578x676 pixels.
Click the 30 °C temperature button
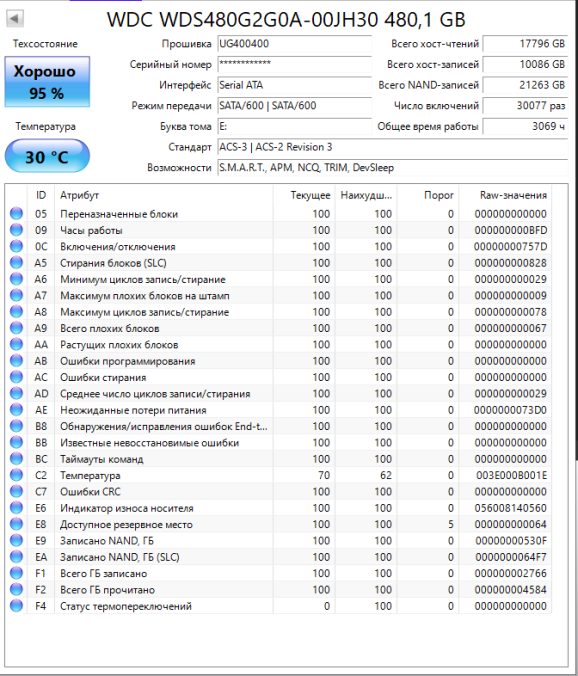click(x=47, y=156)
